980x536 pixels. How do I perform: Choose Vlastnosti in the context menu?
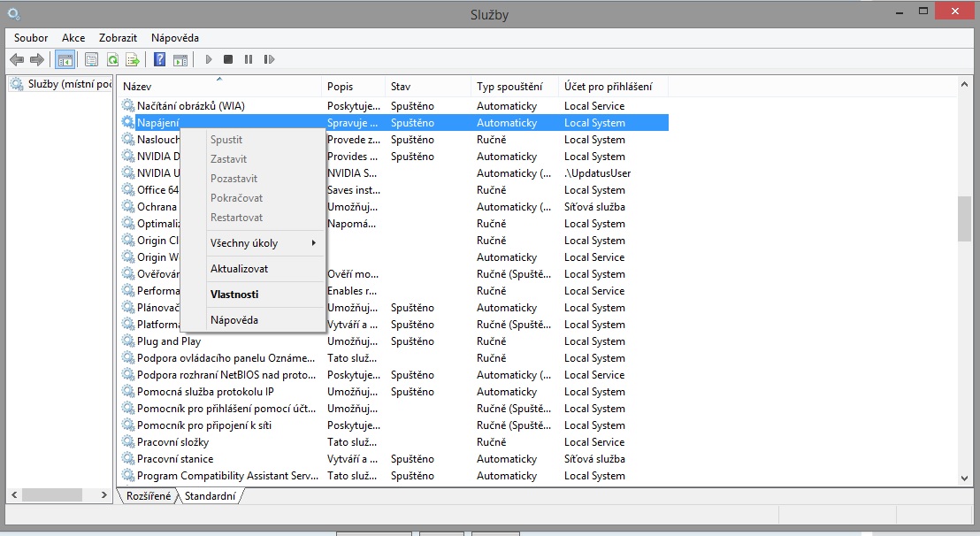(x=234, y=295)
